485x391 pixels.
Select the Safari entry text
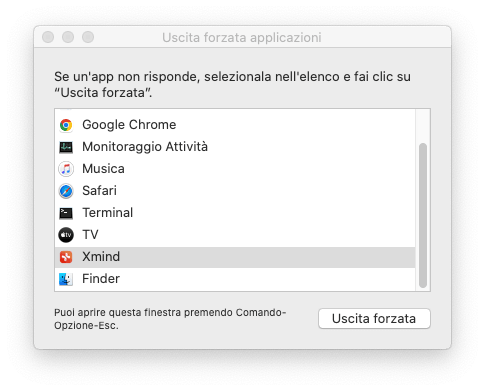[x=99, y=191]
